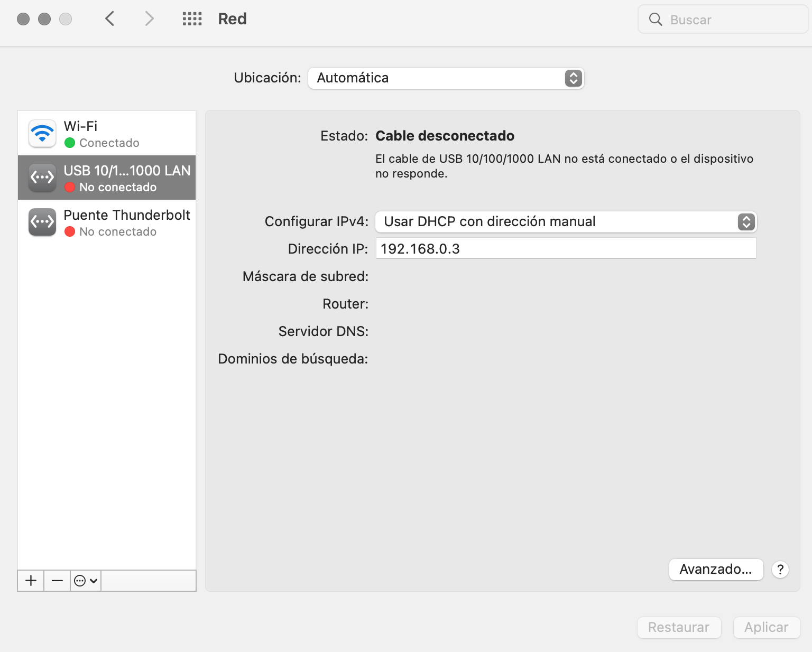Open the Ubicación dropdown
Image resolution: width=812 pixels, height=652 pixels.
click(446, 78)
